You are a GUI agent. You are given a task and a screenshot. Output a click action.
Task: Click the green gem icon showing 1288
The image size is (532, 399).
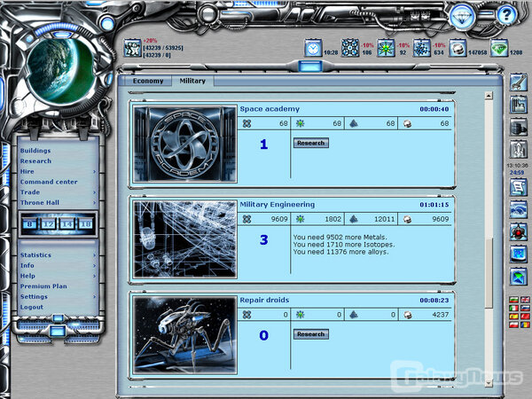(x=498, y=48)
